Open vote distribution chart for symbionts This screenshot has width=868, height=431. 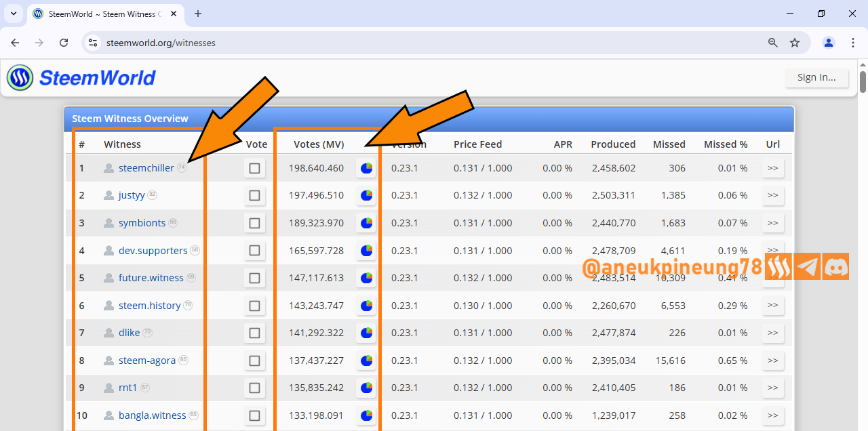[366, 223]
